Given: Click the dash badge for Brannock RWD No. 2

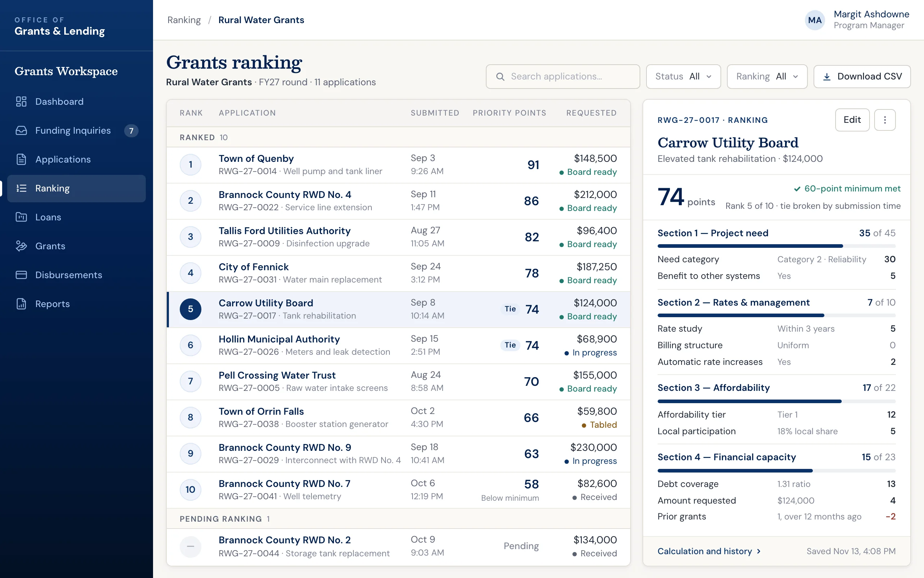Looking at the screenshot, I should 191,546.
